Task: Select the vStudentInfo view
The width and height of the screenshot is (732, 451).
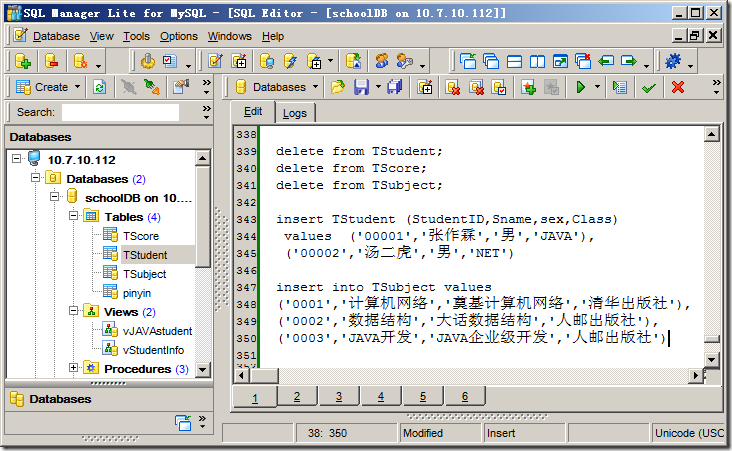Action: point(153,350)
